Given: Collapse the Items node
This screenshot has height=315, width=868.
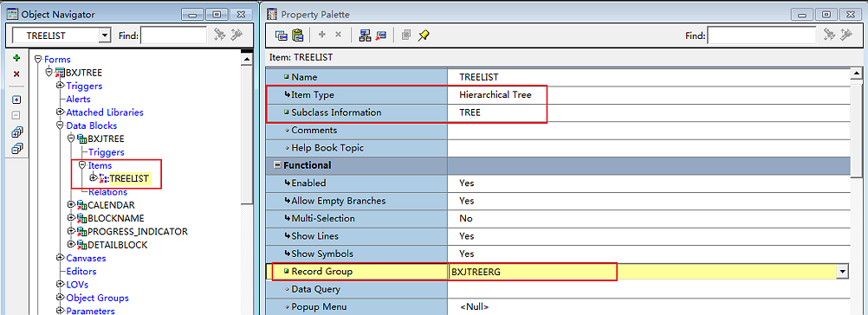Looking at the screenshot, I should coord(82,165).
